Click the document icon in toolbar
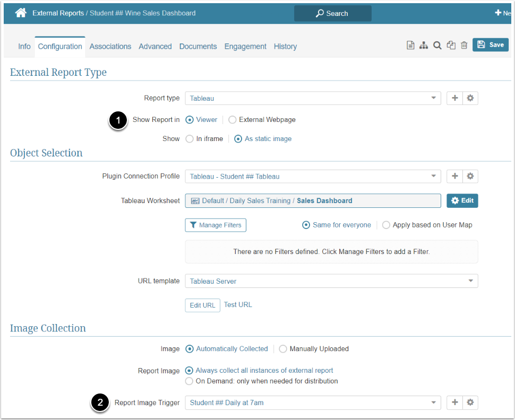Viewport: 515px width, 420px height. coord(410,46)
